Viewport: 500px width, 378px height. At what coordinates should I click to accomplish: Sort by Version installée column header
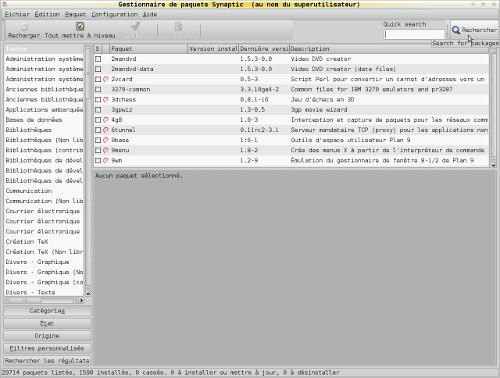213,49
